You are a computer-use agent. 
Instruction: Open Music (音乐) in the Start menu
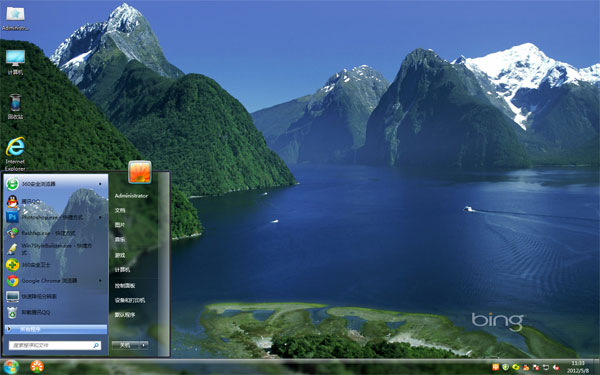pyautogui.click(x=120, y=240)
